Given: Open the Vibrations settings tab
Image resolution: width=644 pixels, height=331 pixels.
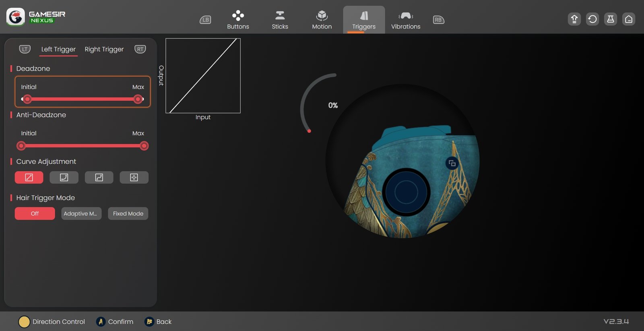Looking at the screenshot, I should (406, 20).
